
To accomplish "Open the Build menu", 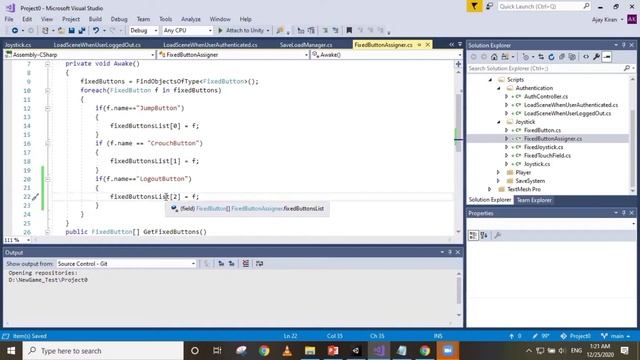I will 95,19.
